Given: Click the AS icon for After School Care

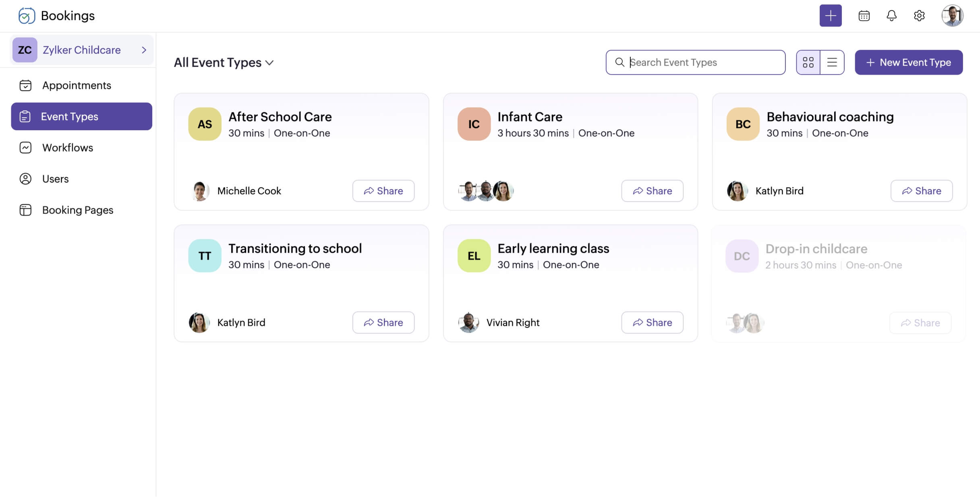Looking at the screenshot, I should tap(205, 124).
